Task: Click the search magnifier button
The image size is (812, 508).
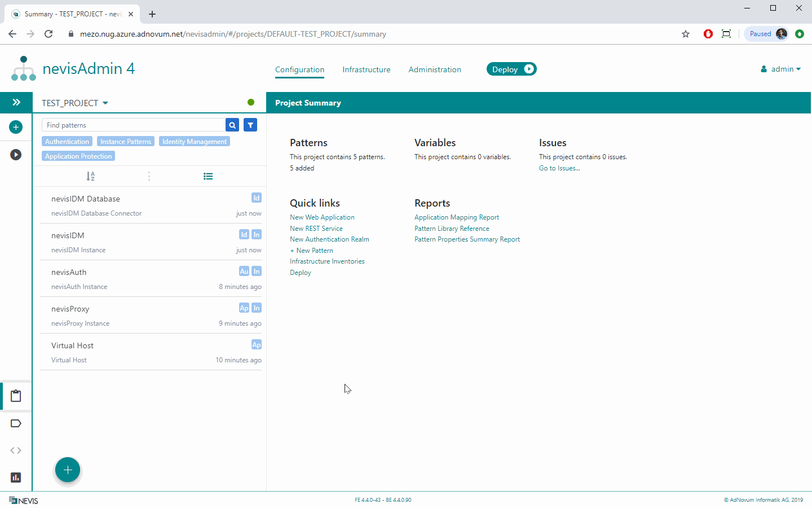Action: (x=232, y=125)
